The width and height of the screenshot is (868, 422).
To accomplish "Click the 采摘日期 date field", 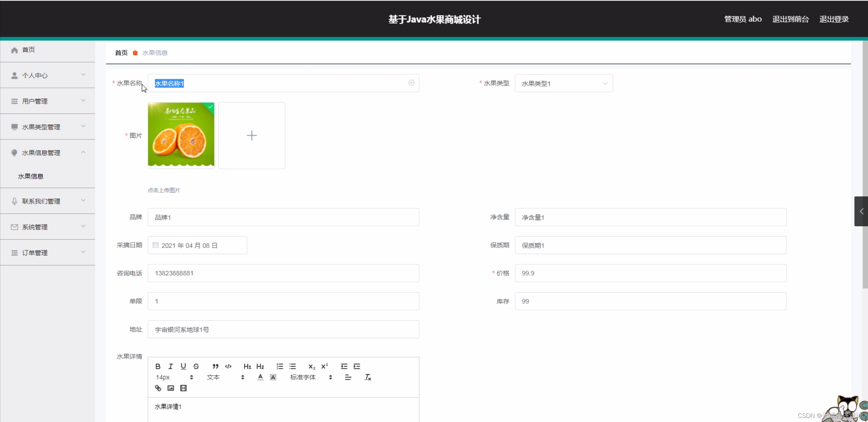I will click(x=197, y=245).
